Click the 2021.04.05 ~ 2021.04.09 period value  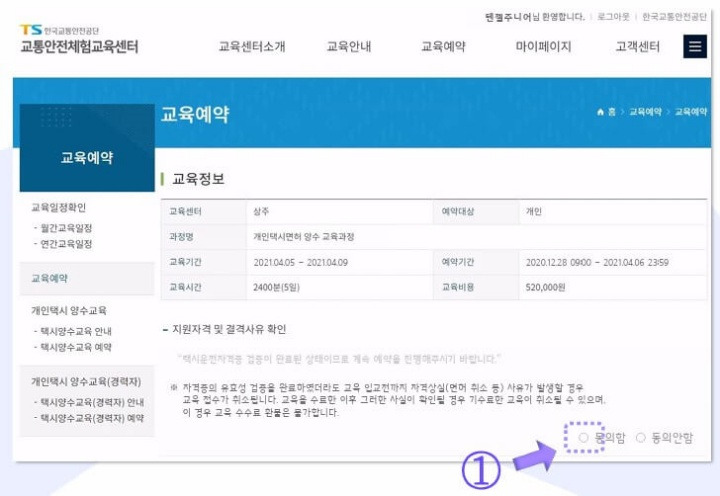(x=300, y=262)
